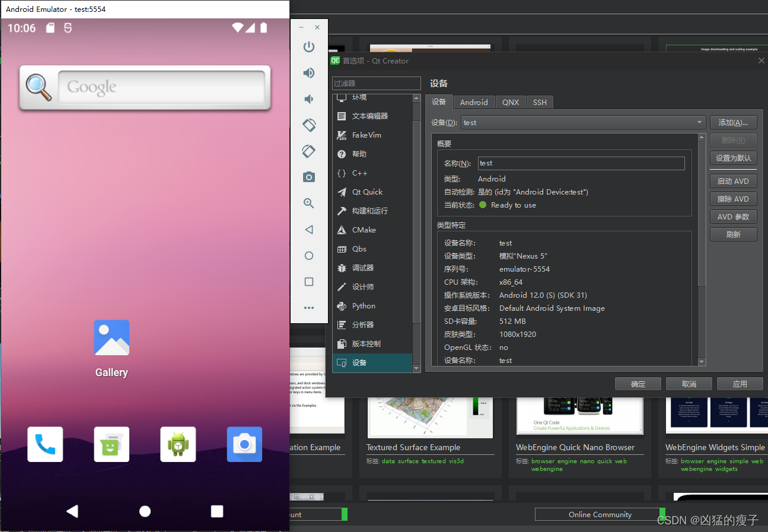Open the 设备 device combo box
Image resolution: width=768 pixels, height=532 pixels.
(583, 123)
